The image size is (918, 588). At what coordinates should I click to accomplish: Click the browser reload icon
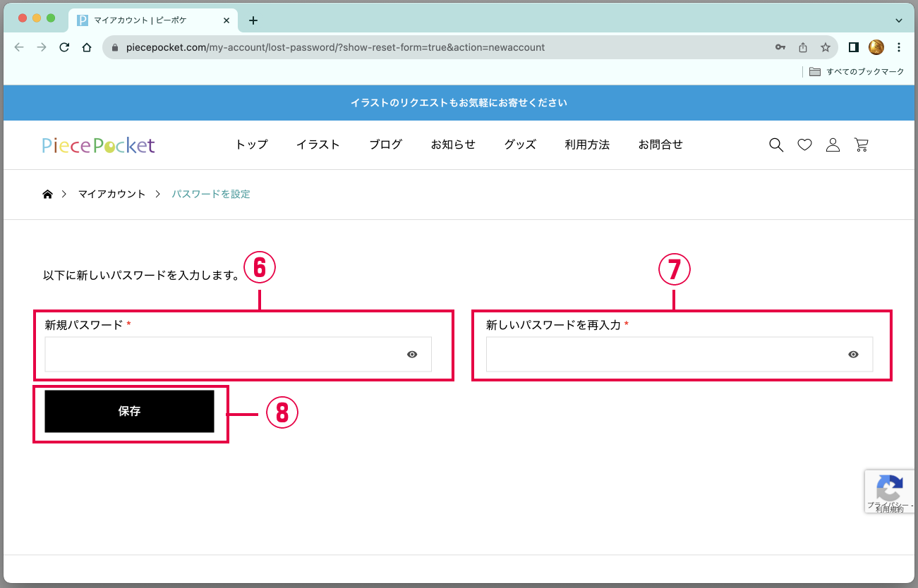click(64, 48)
